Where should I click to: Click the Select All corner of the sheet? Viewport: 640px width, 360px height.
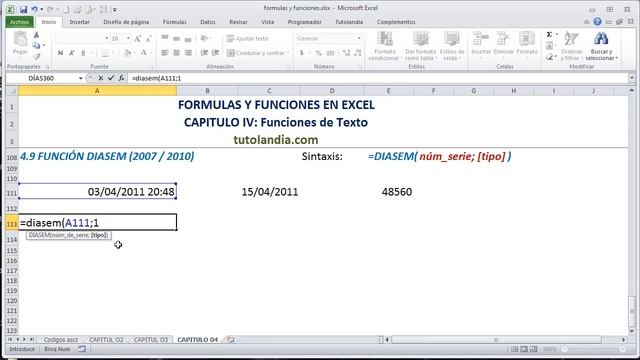(x=12, y=91)
